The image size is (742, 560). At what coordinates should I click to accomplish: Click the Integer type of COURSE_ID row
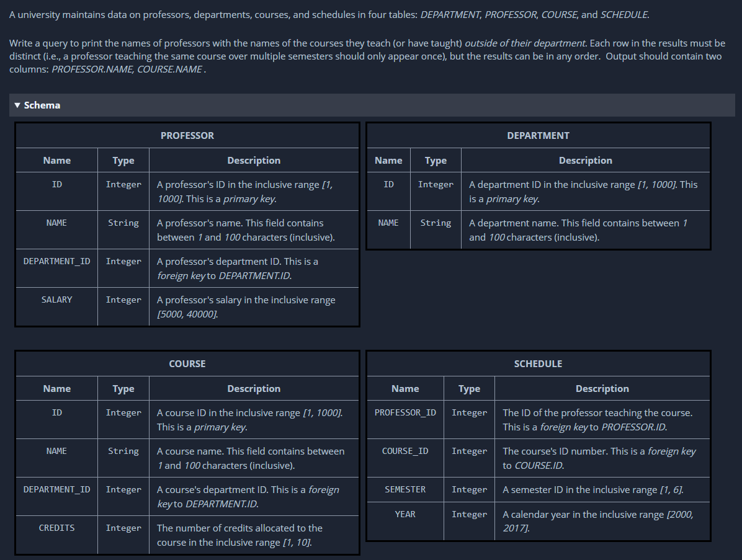(x=470, y=451)
